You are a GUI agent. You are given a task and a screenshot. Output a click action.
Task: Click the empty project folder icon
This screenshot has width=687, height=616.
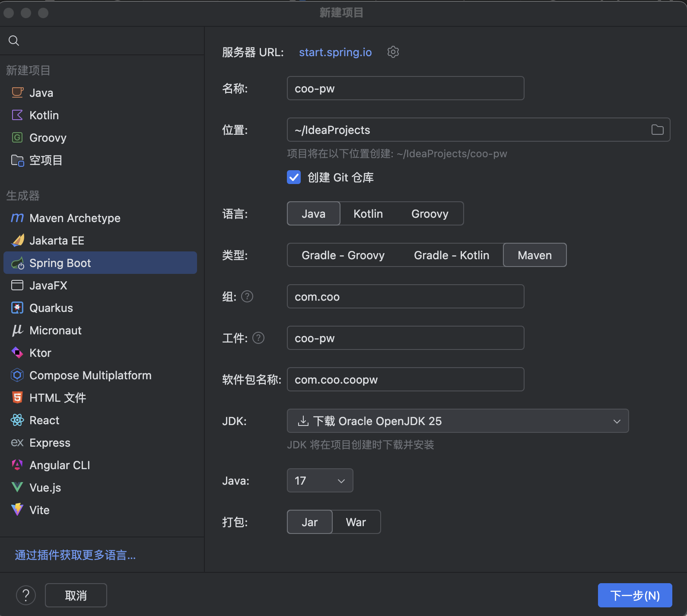pyautogui.click(x=17, y=160)
